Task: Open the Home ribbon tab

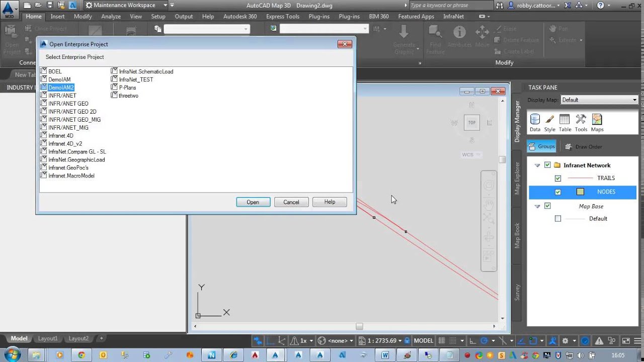Action: coord(34,16)
